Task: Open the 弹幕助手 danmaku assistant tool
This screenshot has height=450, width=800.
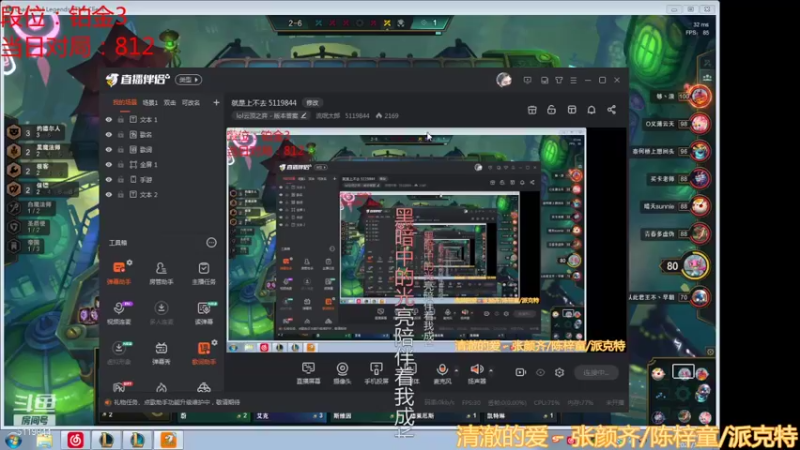Action: pos(118,272)
